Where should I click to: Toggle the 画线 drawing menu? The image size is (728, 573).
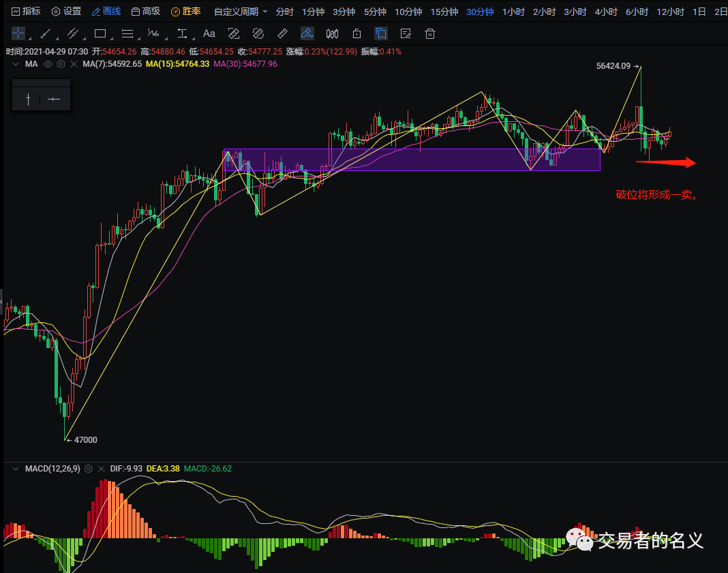(x=106, y=12)
